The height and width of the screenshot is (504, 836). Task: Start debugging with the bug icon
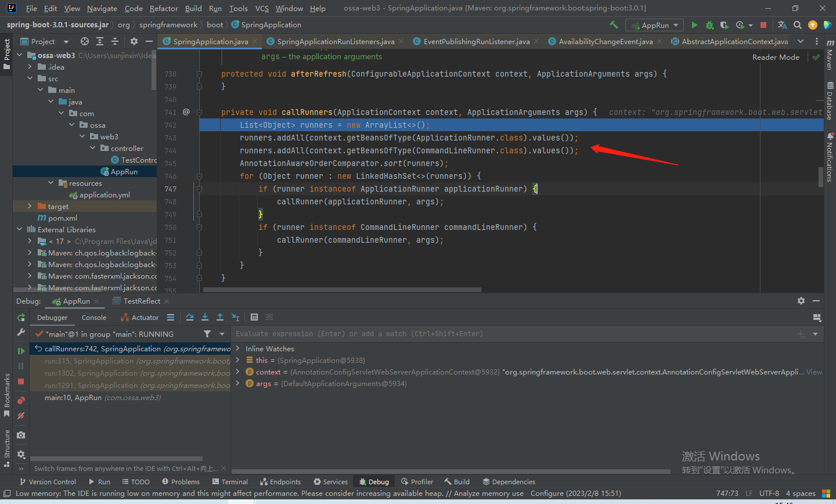709,25
